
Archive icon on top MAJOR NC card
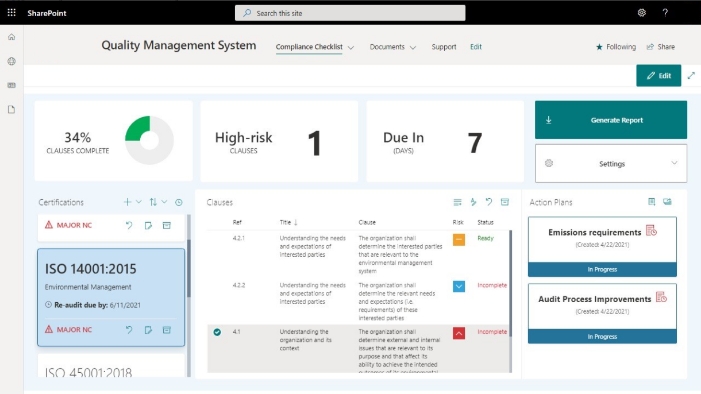[x=167, y=225]
